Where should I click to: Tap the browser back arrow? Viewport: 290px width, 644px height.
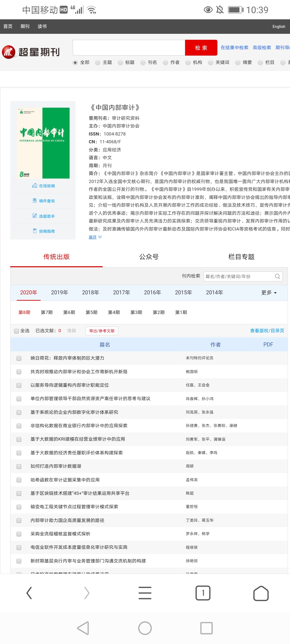(29, 593)
